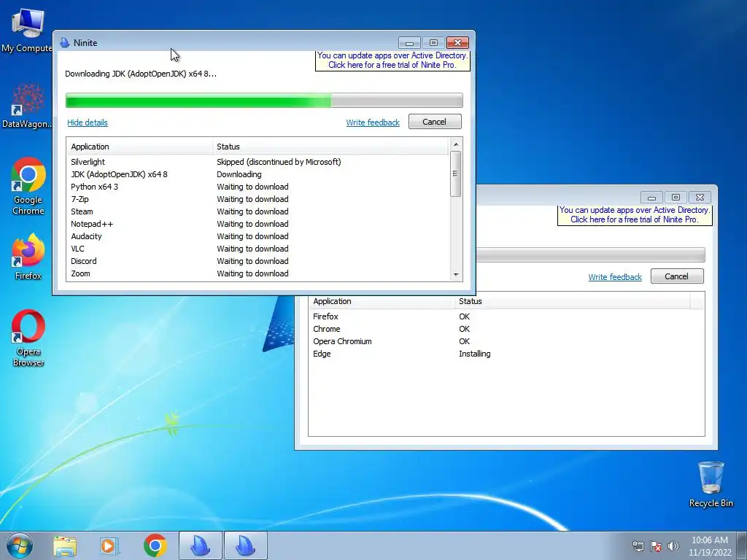Select the Python x64 3 row
Screen dimensions: 747x560
click(x=258, y=187)
